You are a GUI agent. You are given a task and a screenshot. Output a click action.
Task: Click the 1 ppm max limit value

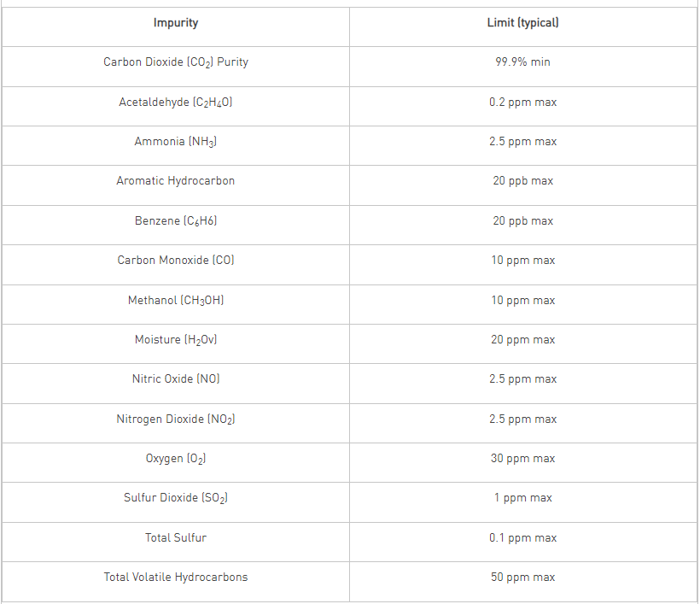522,498
